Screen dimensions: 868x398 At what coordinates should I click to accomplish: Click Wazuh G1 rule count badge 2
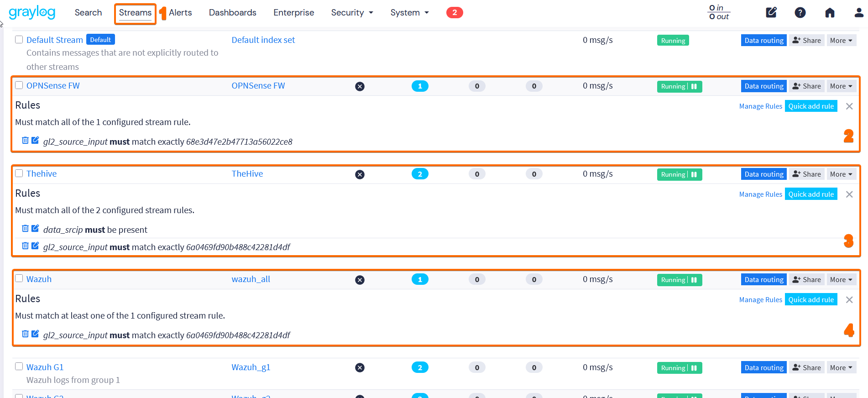click(x=420, y=367)
